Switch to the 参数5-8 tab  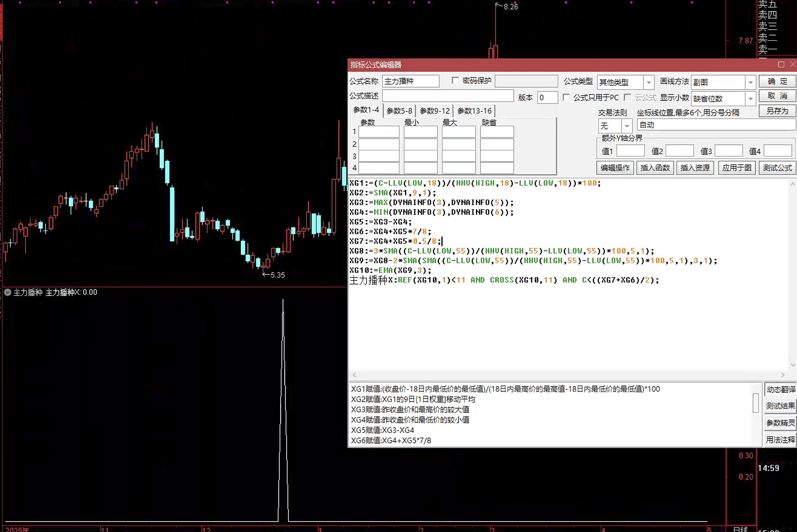tap(399, 111)
